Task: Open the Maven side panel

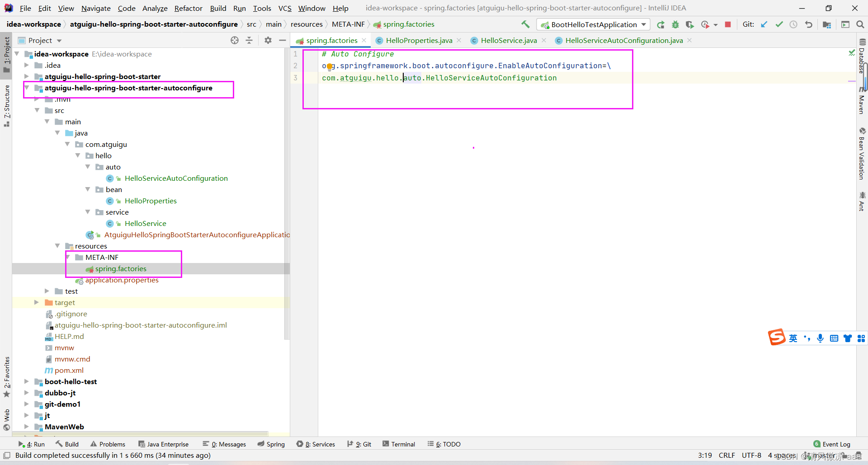Action: coord(862,101)
